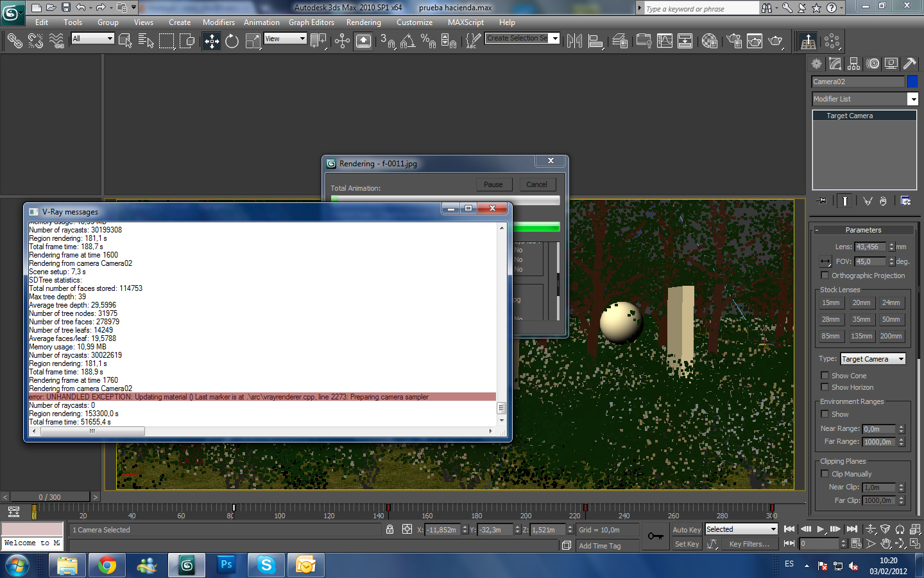Viewport: 924px width, 578px height.
Task: Open the Rendered Frame Window
Action: [755, 41]
